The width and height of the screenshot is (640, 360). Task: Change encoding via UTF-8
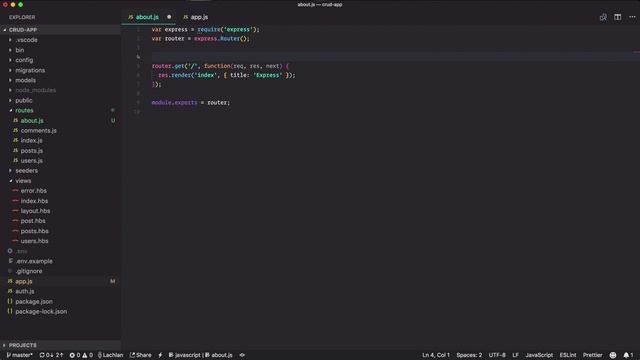point(497,355)
